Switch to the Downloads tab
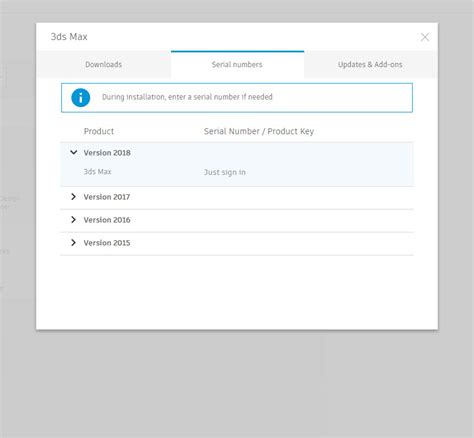474x438 pixels. click(x=104, y=64)
